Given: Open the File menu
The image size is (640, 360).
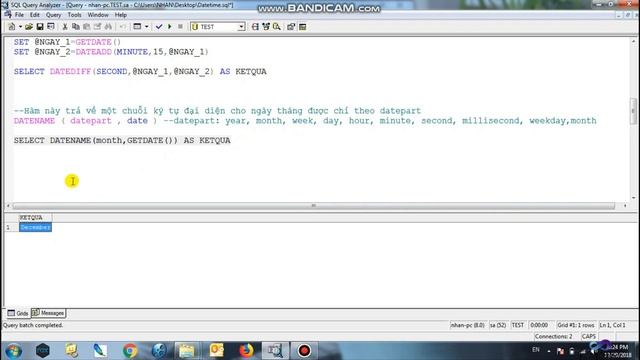Looking at the screenshot, I should (19, 15).
